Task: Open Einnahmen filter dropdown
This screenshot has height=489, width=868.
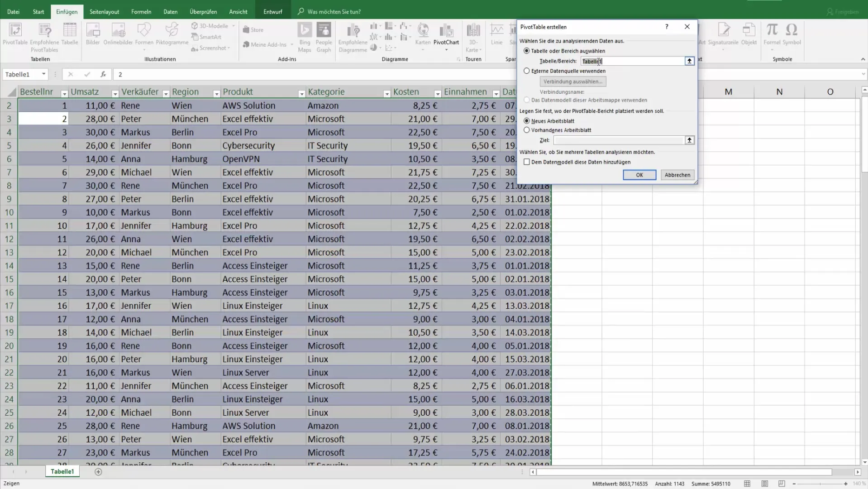Action: point(496,94)
